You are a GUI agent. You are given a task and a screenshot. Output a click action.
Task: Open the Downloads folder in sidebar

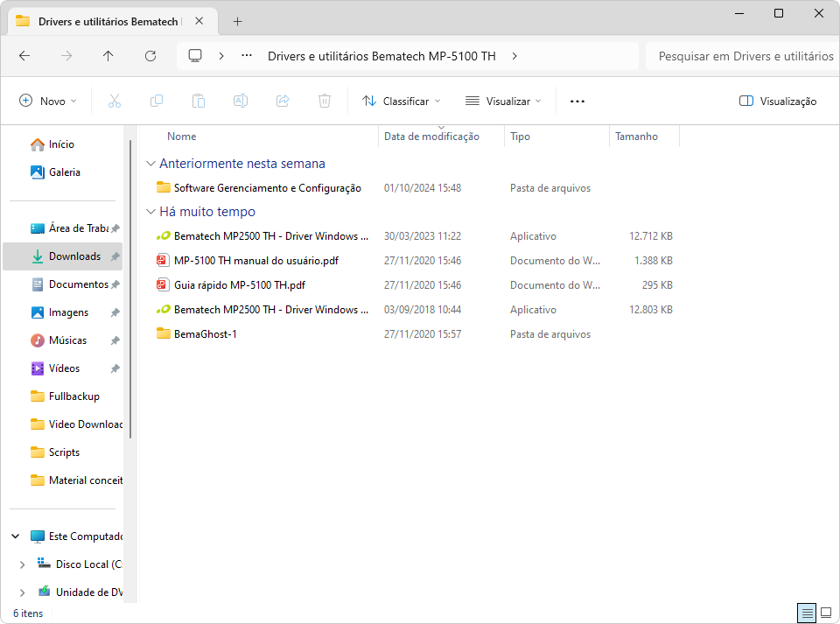tap(63, 256)
